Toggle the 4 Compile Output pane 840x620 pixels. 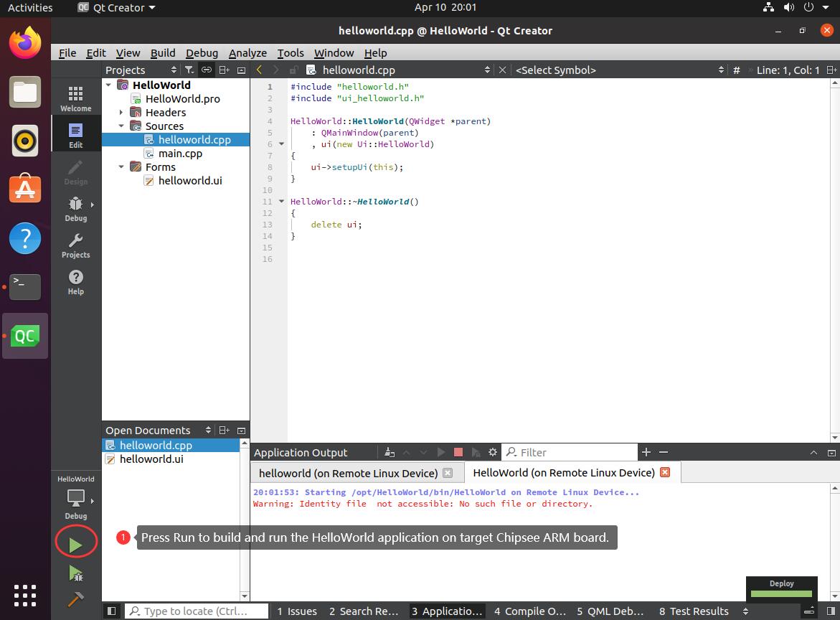pyautogui.click(x=530, y=611)
